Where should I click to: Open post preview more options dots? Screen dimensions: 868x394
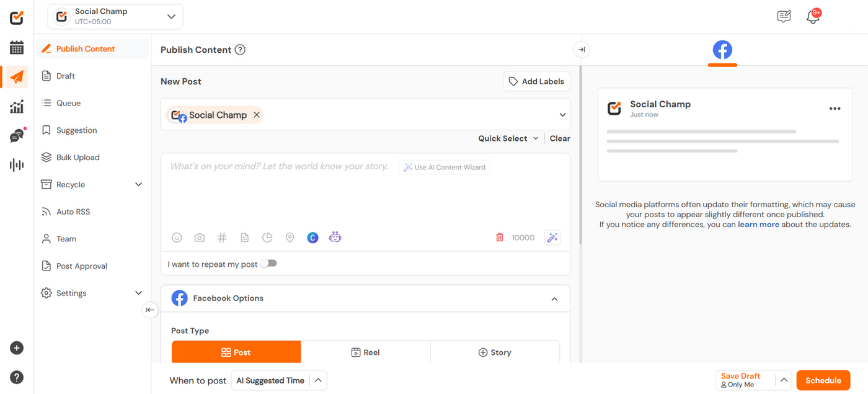(835, 109)
